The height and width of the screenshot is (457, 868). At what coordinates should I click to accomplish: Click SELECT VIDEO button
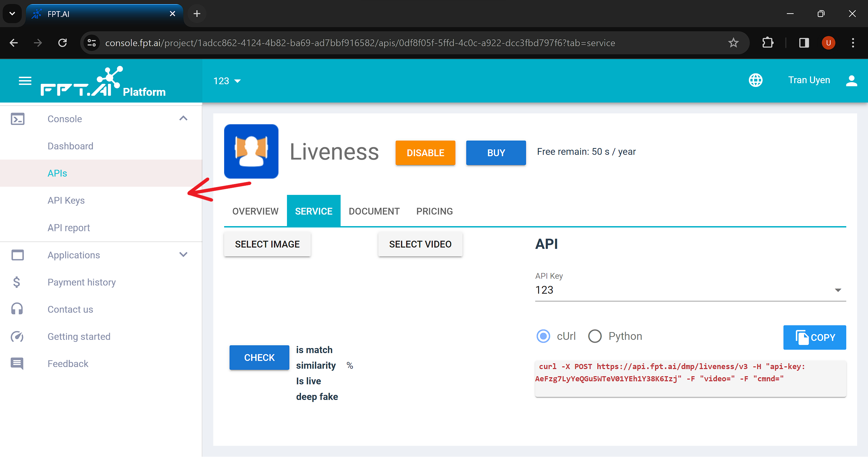tap(420, 244)
